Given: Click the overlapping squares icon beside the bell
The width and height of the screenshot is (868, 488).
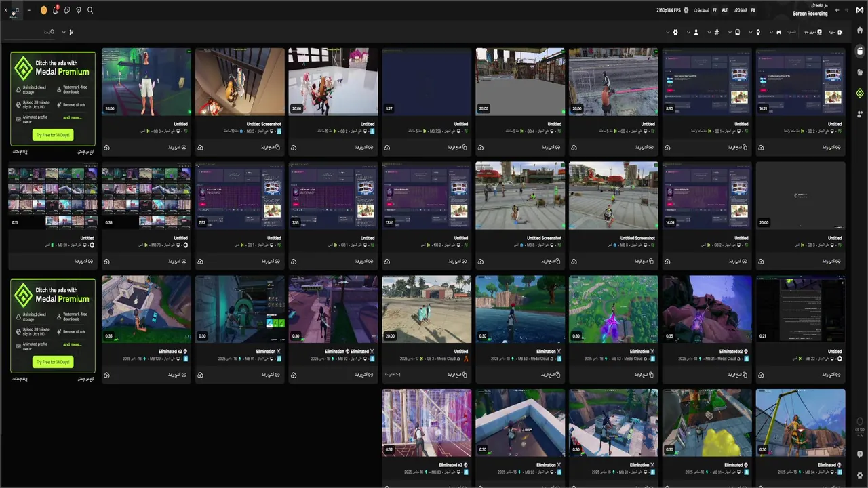Looking at the screenshot, I should pyautogui.click(x=67, y=10).
